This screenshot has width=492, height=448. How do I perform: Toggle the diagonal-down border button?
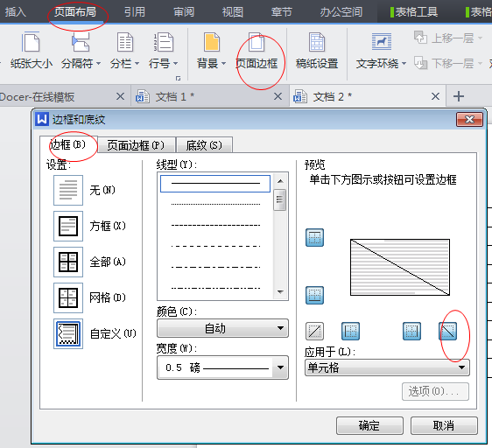tap(447, 331)
